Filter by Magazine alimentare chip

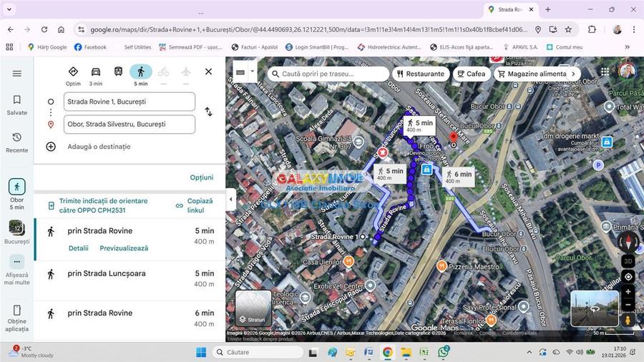pos(532,74)
